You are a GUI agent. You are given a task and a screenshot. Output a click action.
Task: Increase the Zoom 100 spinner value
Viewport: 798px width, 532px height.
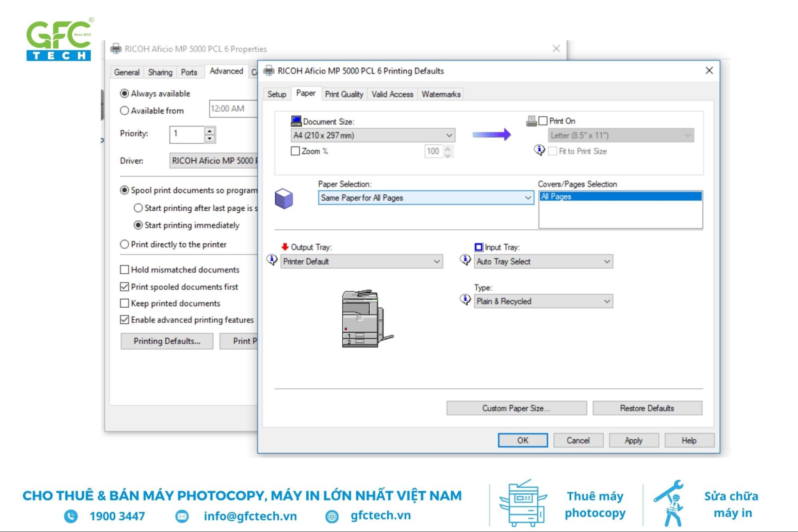pyautogui.click(x=448, y=148)
